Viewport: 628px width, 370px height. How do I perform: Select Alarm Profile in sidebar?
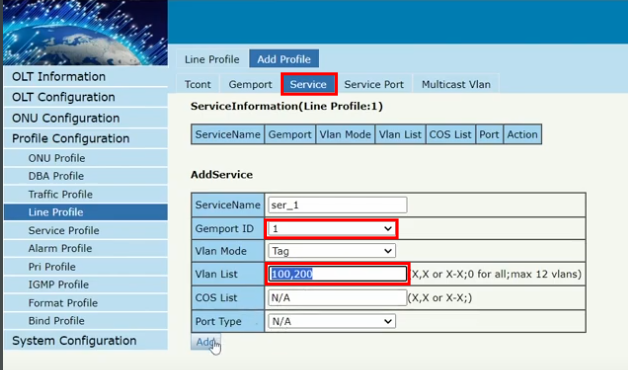click(85, 248)
